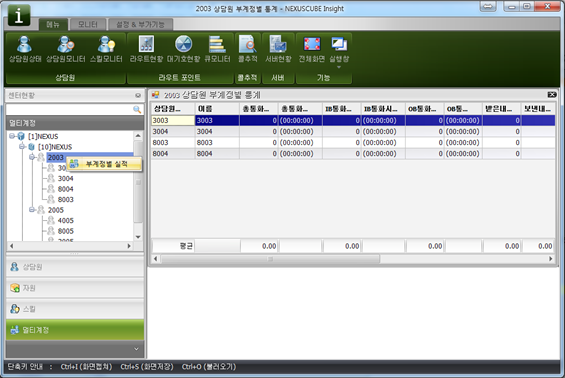Collapse the [10]NEXUS tree node

pos(22,147)
